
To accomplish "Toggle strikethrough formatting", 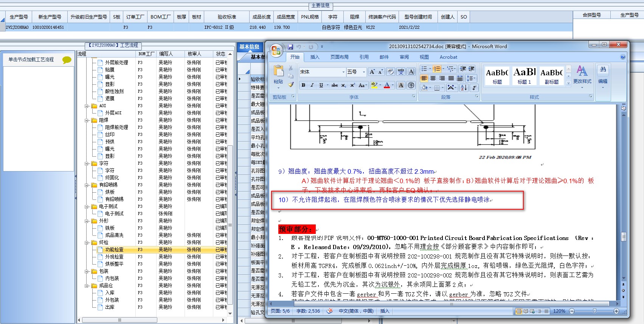I will click(x=334, y=85).
